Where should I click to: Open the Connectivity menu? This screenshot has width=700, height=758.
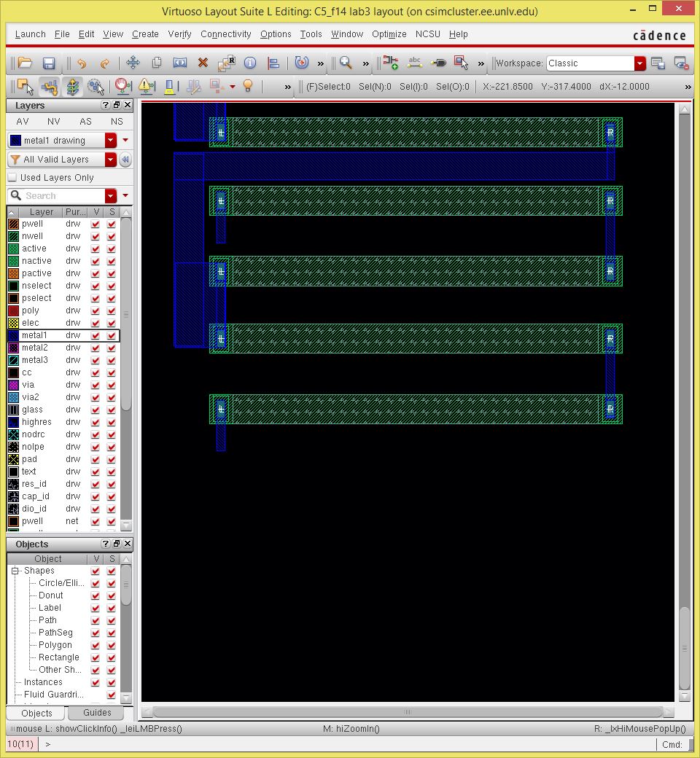(225, 34)
